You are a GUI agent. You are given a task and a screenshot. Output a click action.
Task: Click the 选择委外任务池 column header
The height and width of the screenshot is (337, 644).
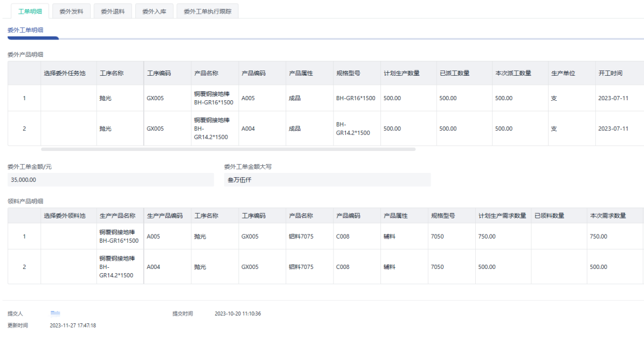pos(65,73)
